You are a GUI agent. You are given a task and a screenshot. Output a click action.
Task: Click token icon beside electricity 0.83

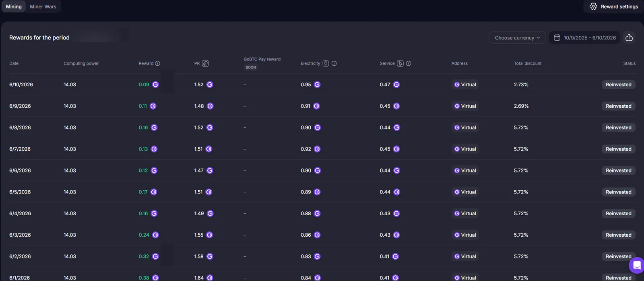coord(317,256)
